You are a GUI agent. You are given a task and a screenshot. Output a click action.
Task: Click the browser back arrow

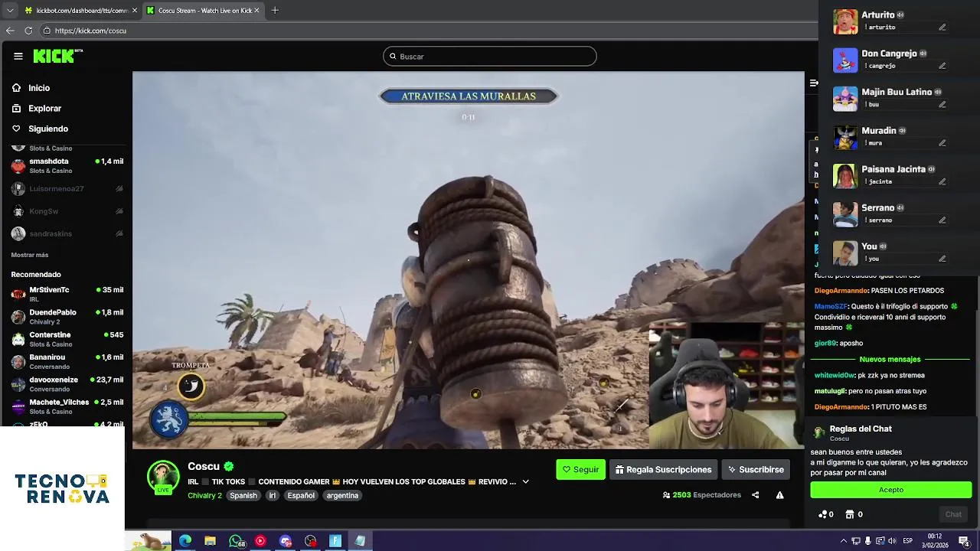pyautogui.click(x=10, y=31)
